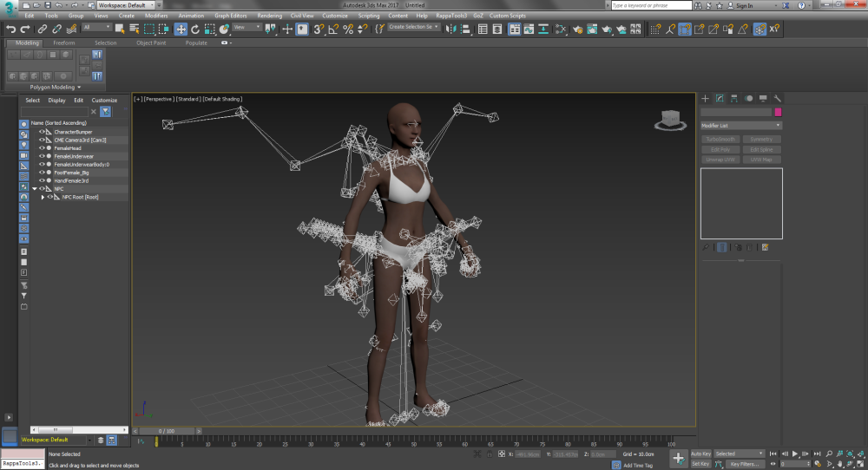Open the Modify command panel tab

[x=720, y=99]
